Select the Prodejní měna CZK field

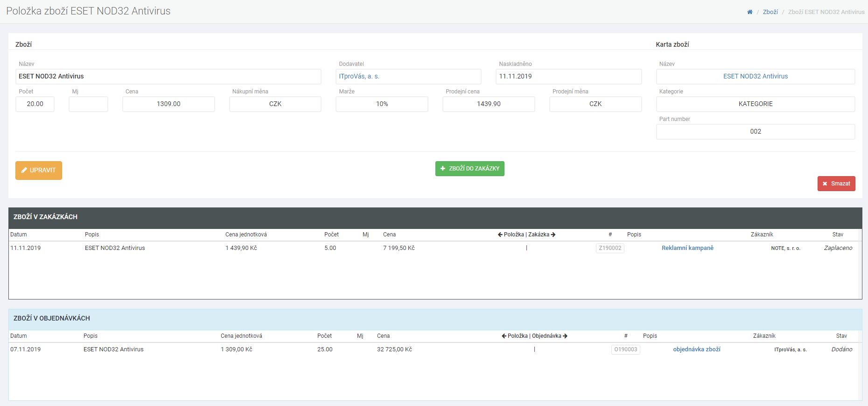click(595, 104)
